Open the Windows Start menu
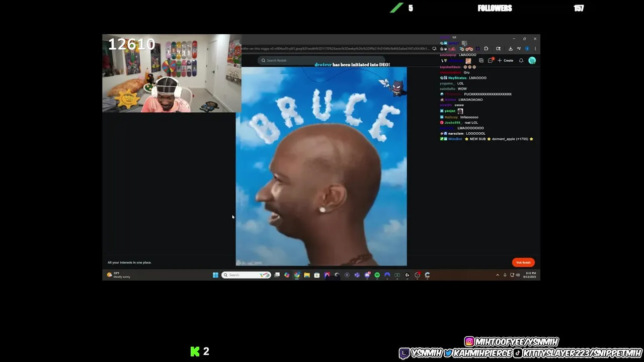The height and width of the screenshot is (362, 644). (215, 275)
